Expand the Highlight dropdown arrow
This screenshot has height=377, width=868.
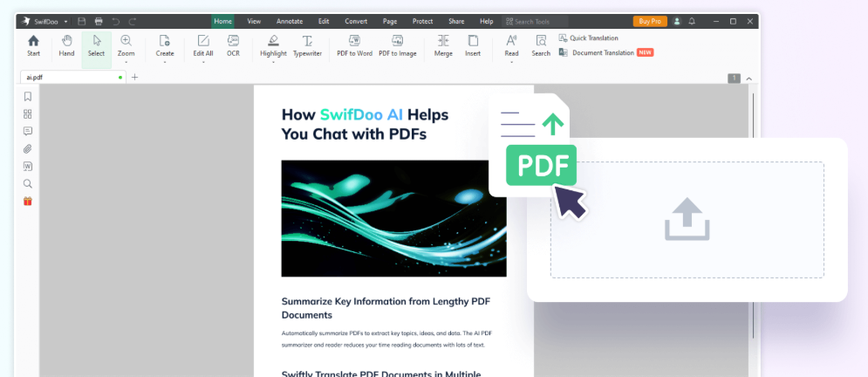(273, 62)
